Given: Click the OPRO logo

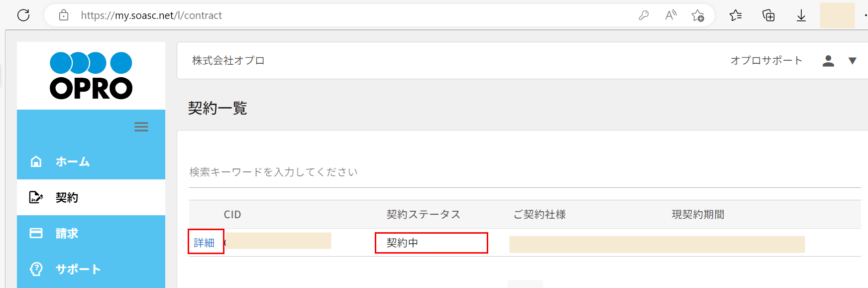Looking at the screenshot, I should tap(91, 76).
